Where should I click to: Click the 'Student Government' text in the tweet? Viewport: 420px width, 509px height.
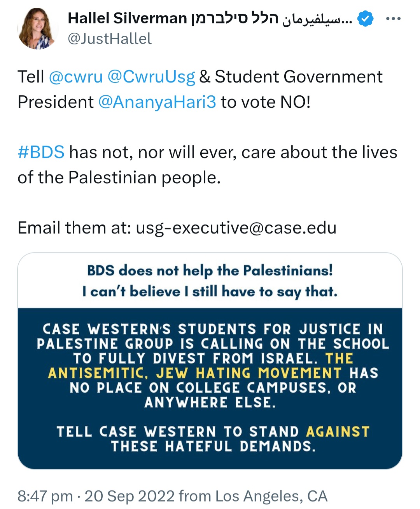point(298,77)
